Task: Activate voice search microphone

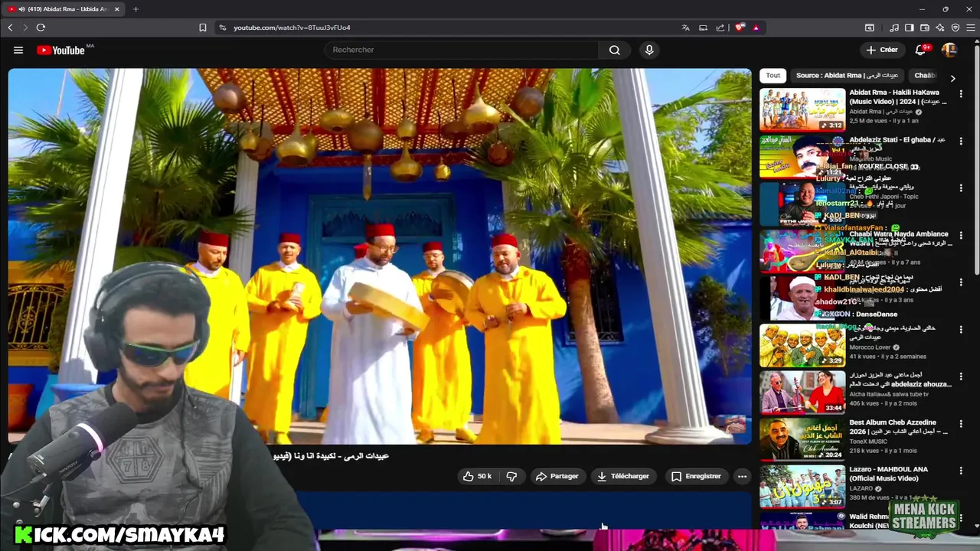Action: point(649,50)
